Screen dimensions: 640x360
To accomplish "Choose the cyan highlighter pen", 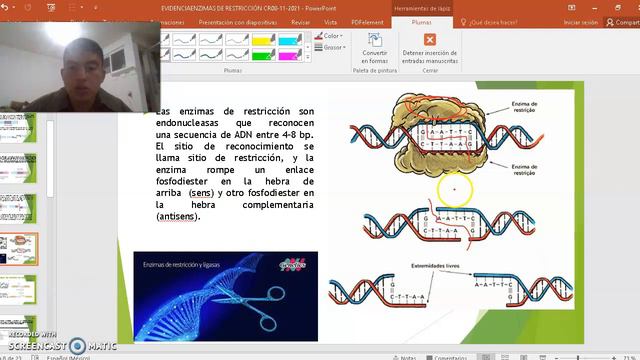I will pyautogui.click(x=290, y=39).
